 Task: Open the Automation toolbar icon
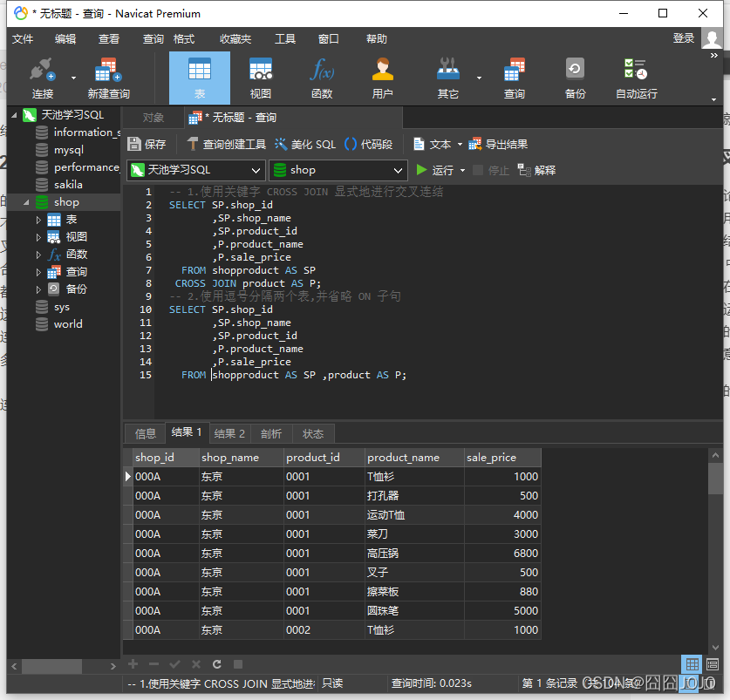pyautogui.click(x=637, y=78)
